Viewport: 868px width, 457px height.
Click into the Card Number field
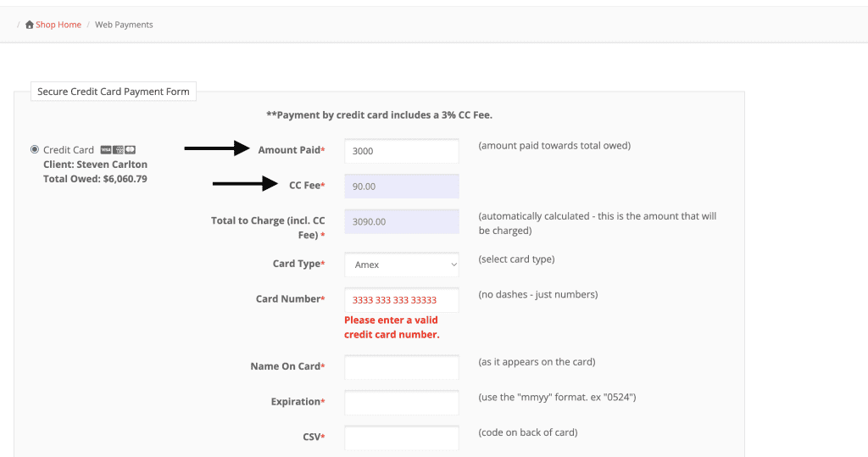(401, 299)
